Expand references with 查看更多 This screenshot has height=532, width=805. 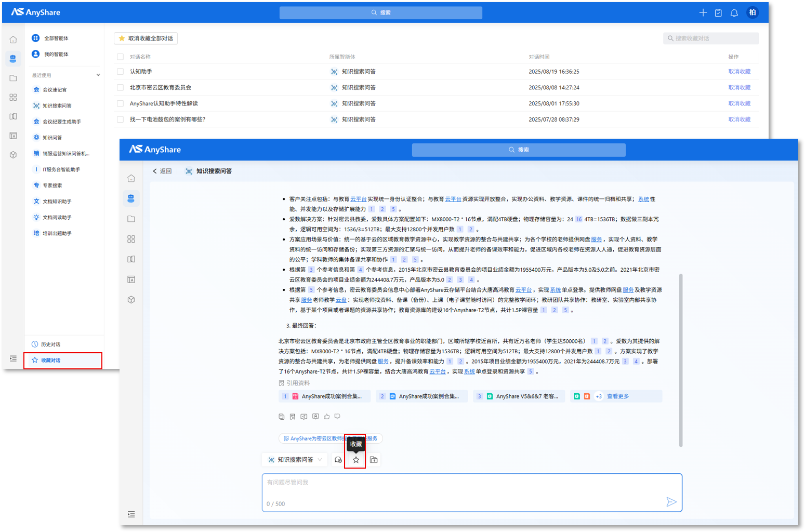pyautogui.click(x=618, y=396)
